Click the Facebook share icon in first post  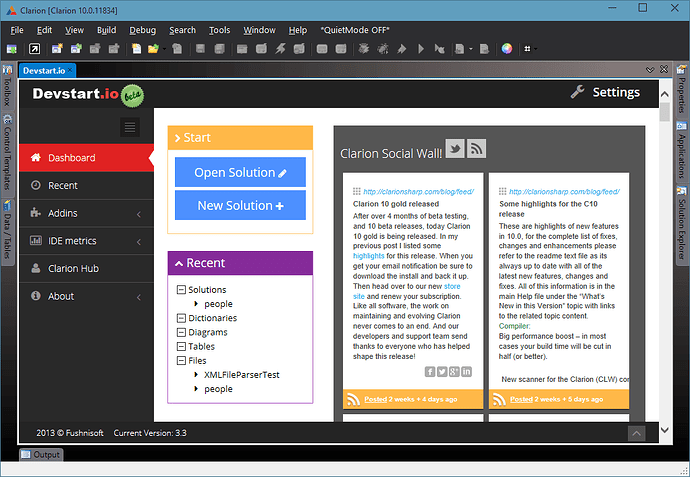pos(430,372)
